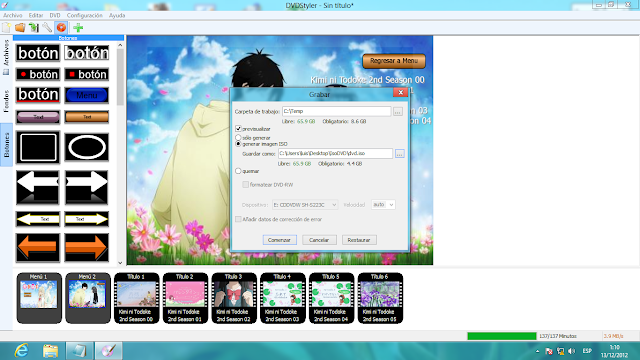Click the Comenzar button

coord(279,240)
